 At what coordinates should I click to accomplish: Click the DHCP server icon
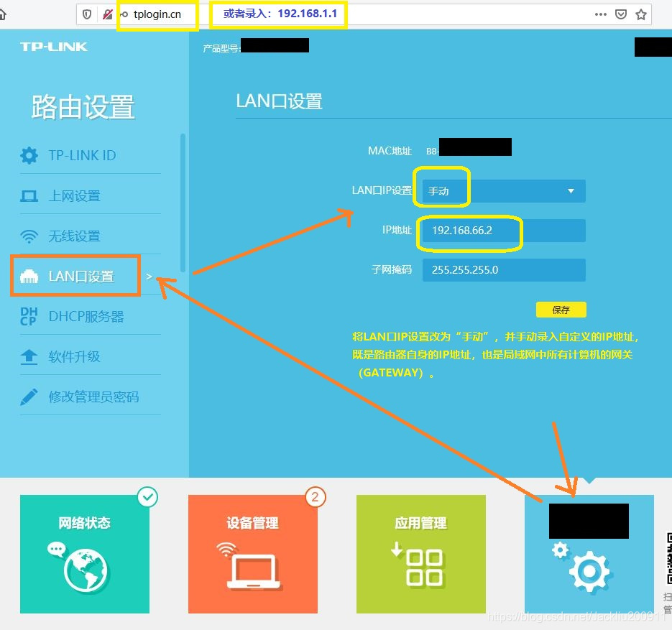(29, 317)
